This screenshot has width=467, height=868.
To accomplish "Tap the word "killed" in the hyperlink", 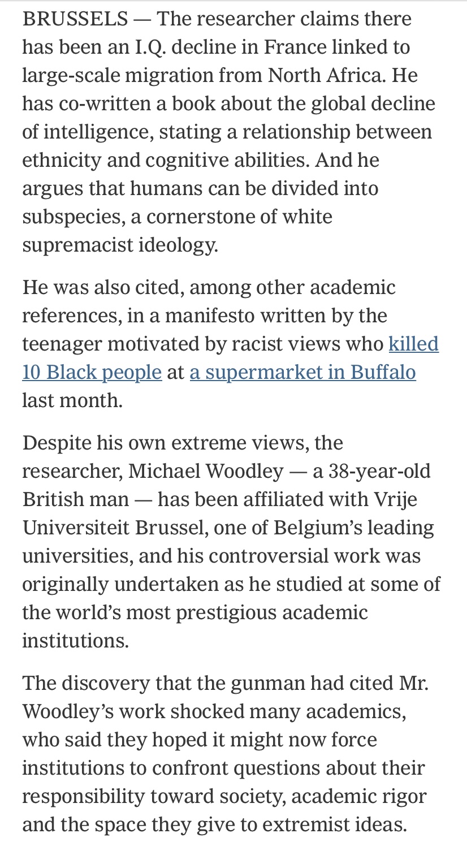I will (x=413, y=344).
